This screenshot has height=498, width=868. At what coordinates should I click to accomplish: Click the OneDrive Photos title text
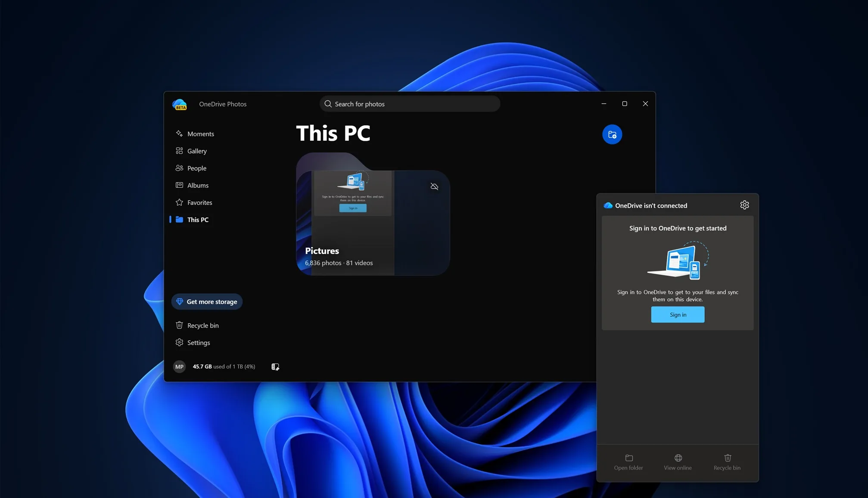[223, 104]
